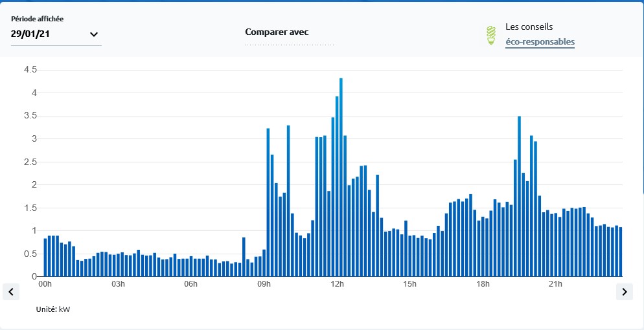Click the 3.5 y-axis value

point(31,116)
